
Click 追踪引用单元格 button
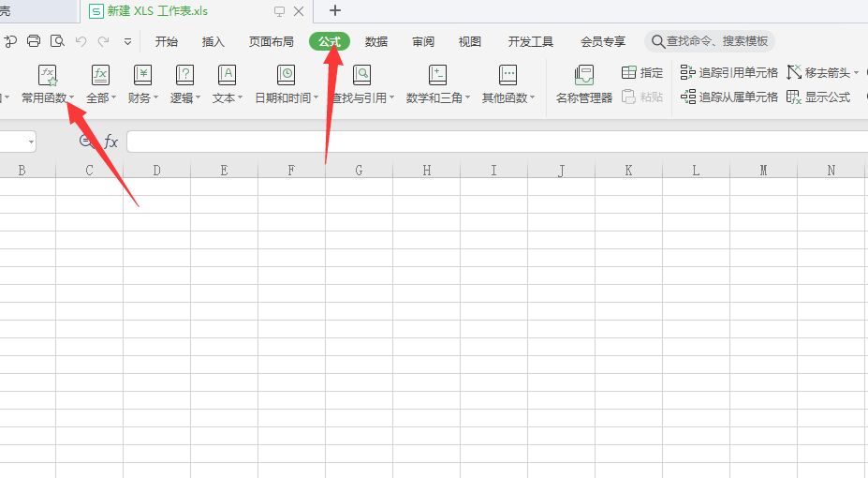click(729, 72)
